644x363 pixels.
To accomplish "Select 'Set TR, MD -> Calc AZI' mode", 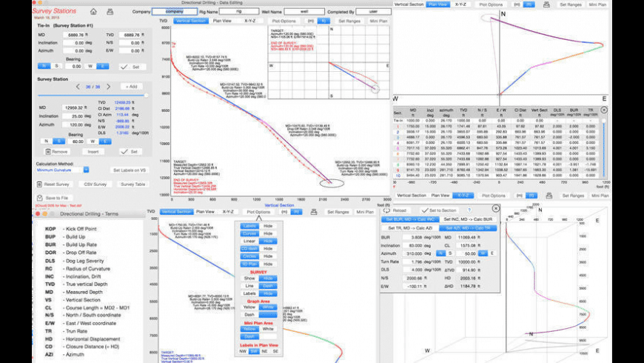I will (410, 228).
